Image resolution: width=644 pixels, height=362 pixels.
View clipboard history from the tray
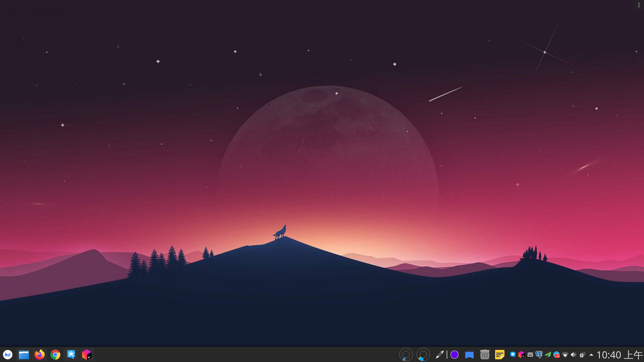tap(582, 354)
